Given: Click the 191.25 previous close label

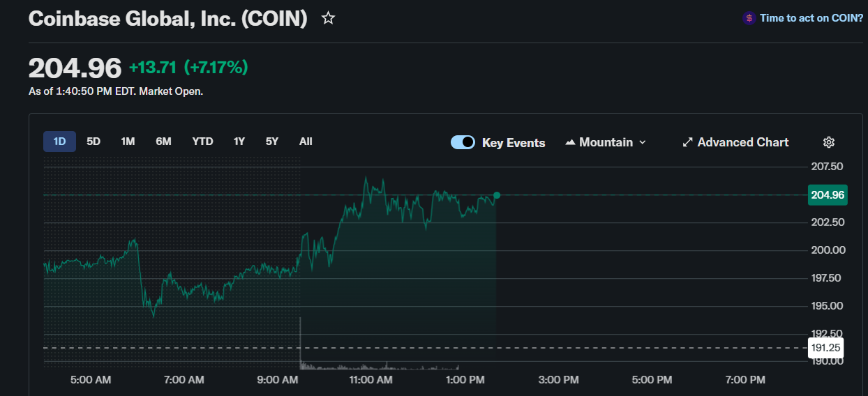Looking at the screenshot, I should 825,348.
